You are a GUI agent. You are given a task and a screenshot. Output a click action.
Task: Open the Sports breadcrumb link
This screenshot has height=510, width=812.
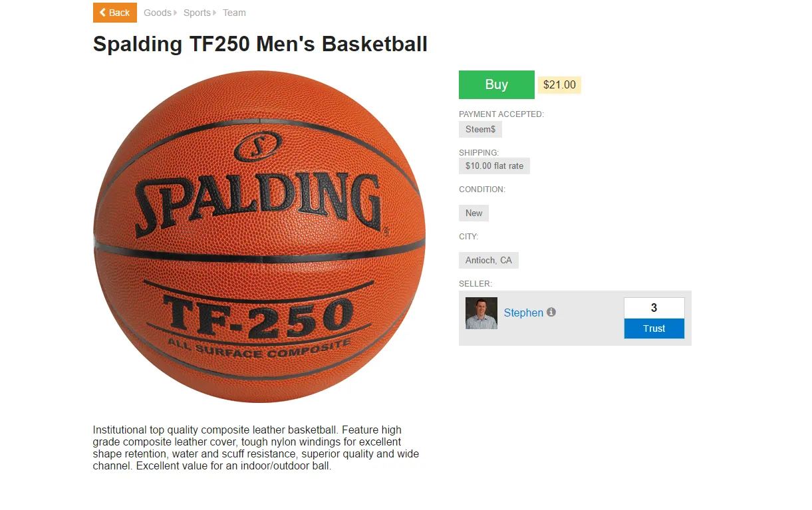(x=197, y=13)
